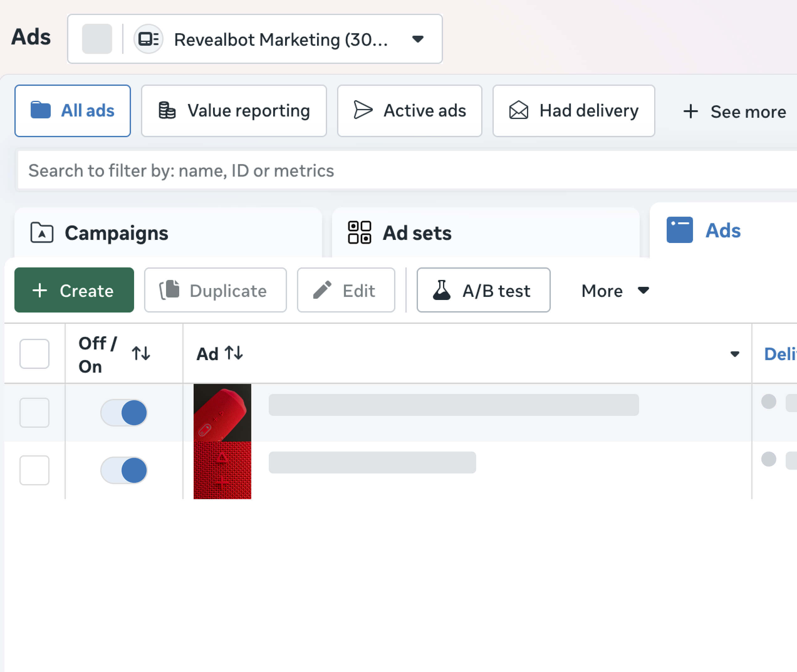Select the second ad row checkbox
The width and height of the screenshot is (797, 672).
pyautogui.click(x=34, y=470)
